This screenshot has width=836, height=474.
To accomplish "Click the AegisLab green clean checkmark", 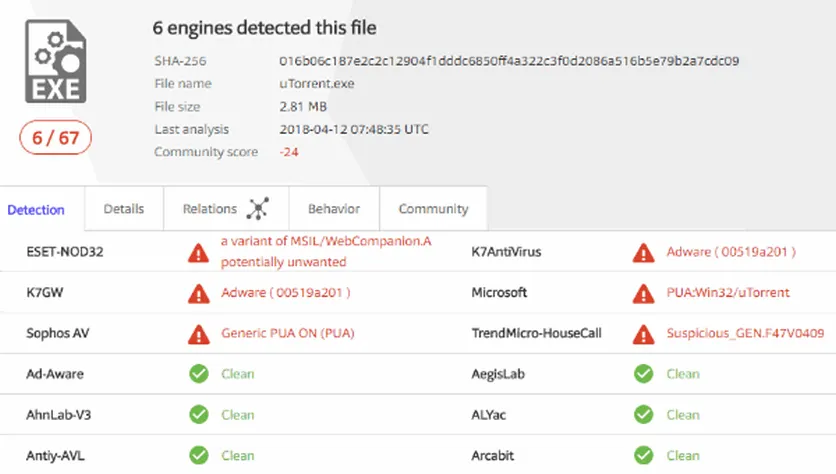I will [643, 374].
